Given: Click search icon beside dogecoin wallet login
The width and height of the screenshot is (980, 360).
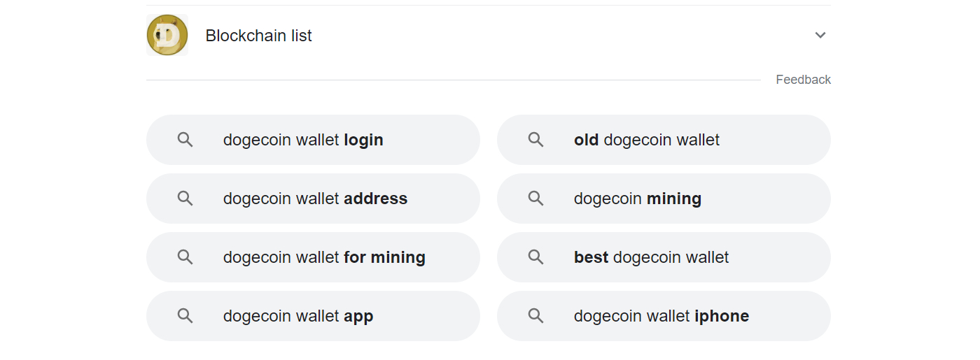Looking at the screenshot, I should point(185,140).
